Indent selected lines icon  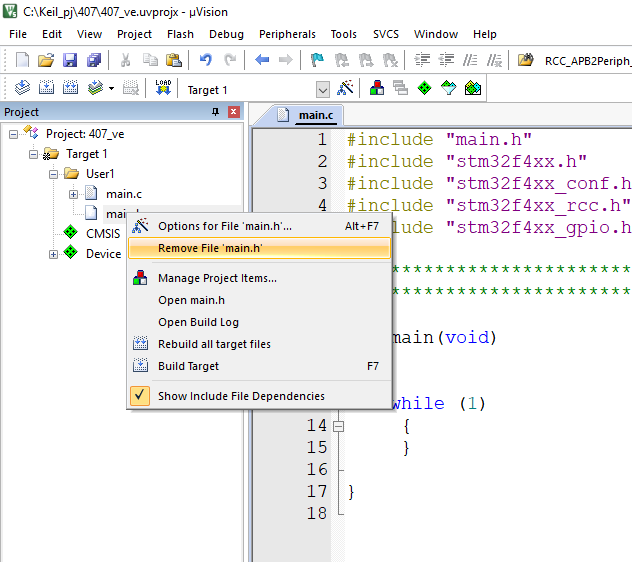pos(422,60)
